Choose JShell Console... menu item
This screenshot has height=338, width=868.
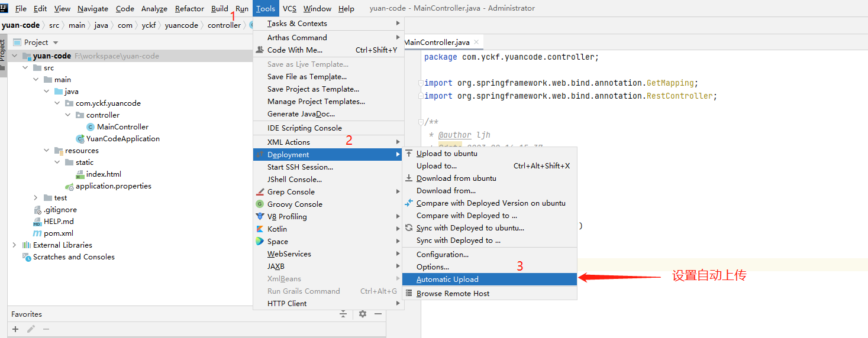click(x=328, y=180)
